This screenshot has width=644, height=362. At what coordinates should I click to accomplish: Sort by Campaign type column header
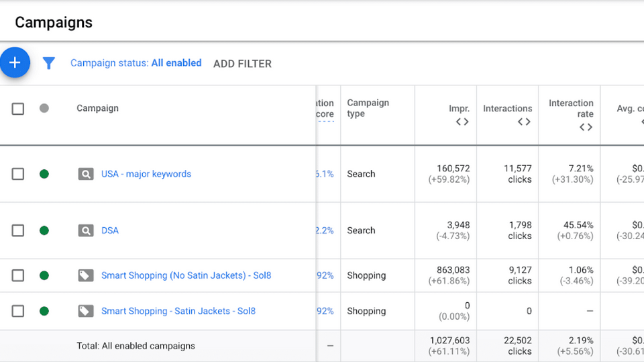(x=368, y=108)
